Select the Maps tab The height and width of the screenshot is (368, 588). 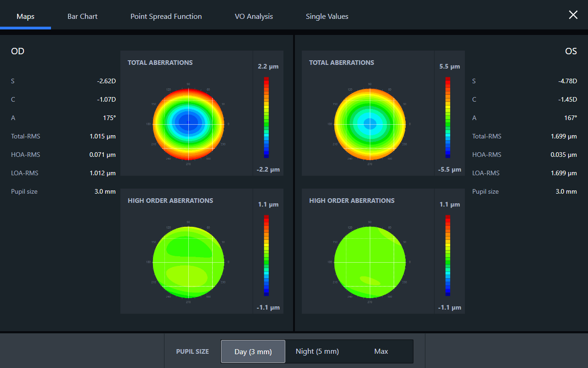click(25, 16)
